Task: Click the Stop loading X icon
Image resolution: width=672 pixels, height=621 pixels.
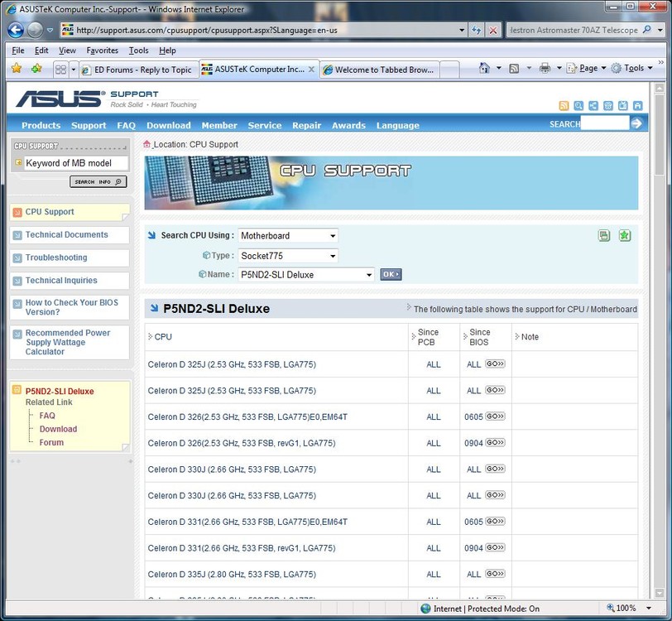Action: pyautogui.click(x=493, y=30)
